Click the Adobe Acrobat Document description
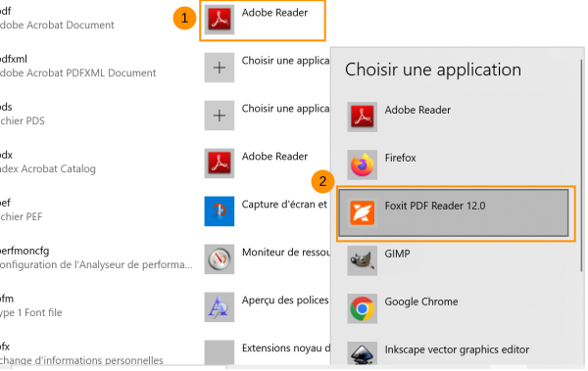Image resolution: width=588 pixels, height=371 pixels. [57, 25]
